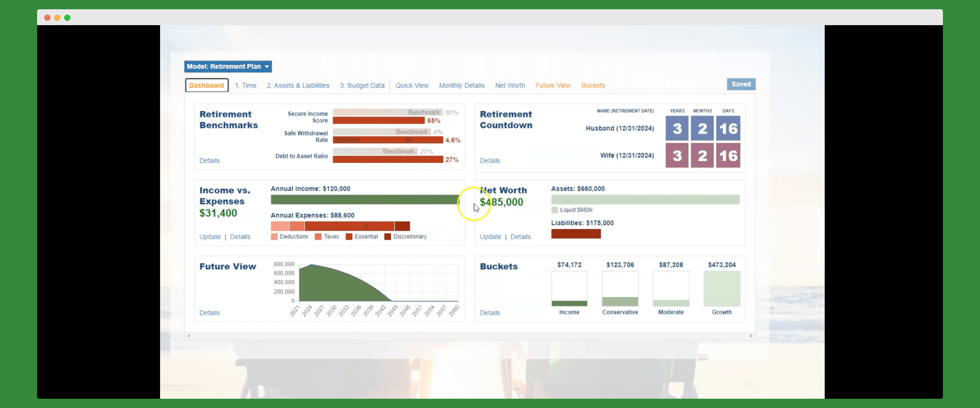Click the horizontal scrollbar right arrow
Screen dimensions: 980x408
point(751,336)
